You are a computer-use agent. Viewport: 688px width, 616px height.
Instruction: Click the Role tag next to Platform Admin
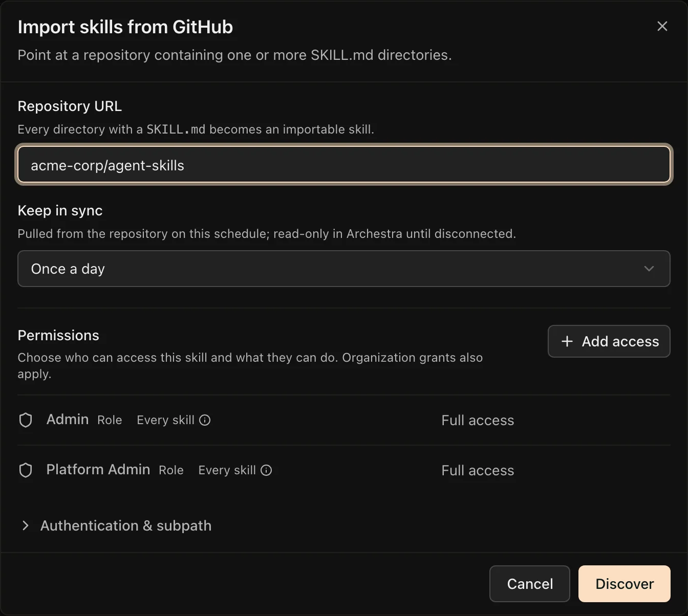point(171,470)
